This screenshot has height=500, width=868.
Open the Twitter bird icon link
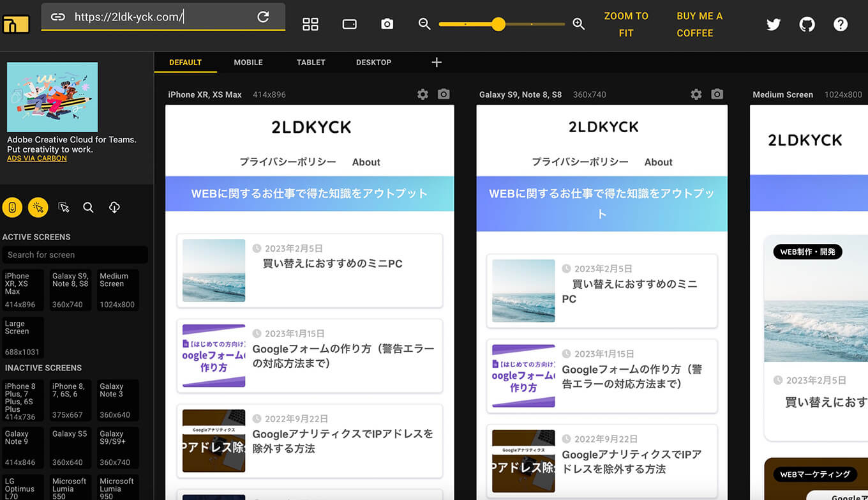pos(773,24)
